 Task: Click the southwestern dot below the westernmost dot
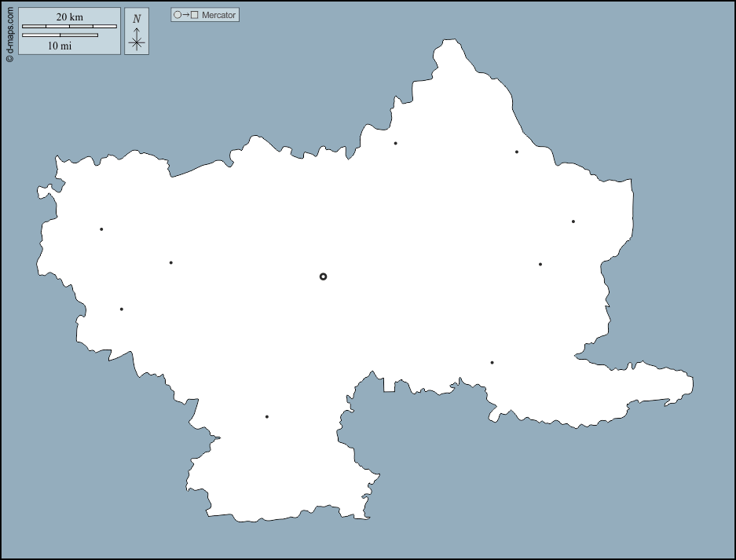(x=122, y=309)
